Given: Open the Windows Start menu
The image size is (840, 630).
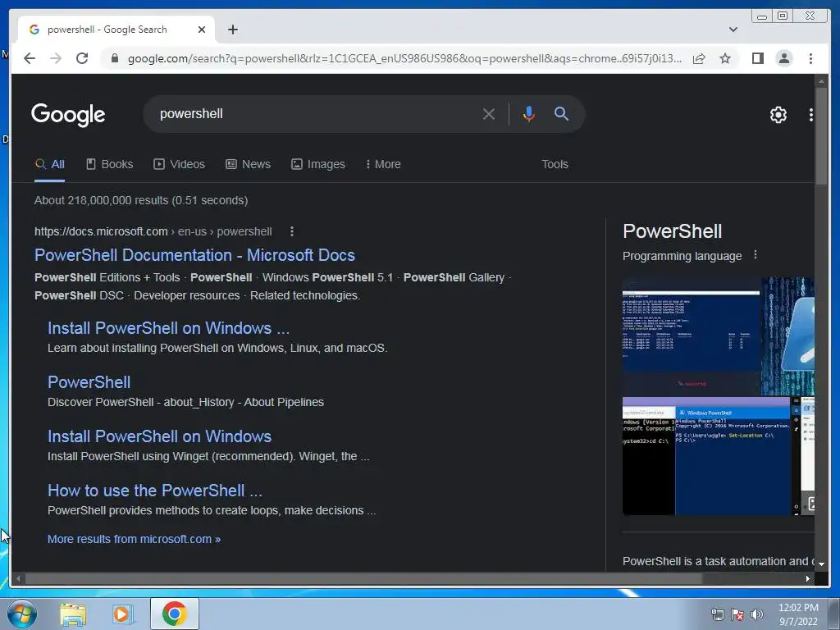Looking at the screenshot, I should click(22, 614).
